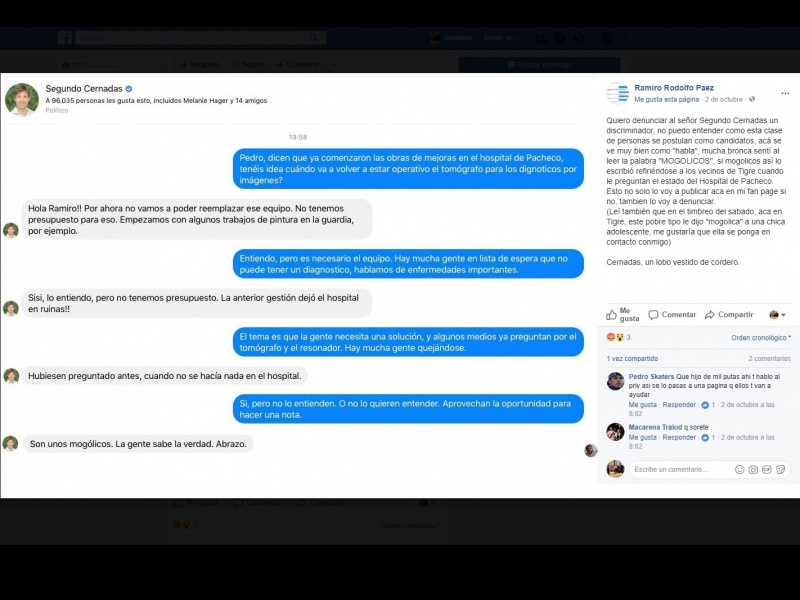Click Responder under Pedro Skaters comment
800x600 pixels.
tap(679, 405)
